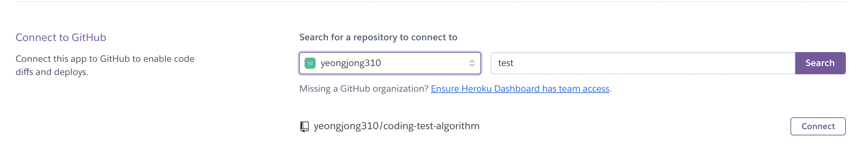Click the Connect to GitHub heading

point(61,37)
